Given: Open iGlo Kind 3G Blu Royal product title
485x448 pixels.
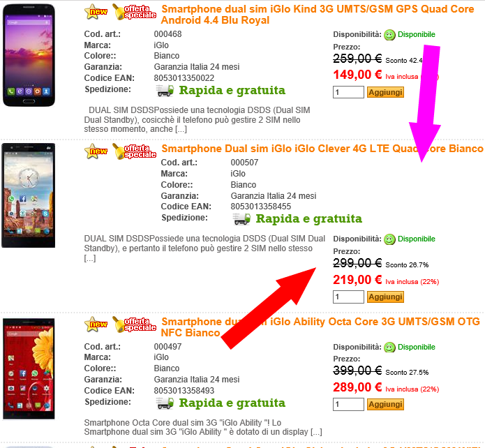Looking at the screenshot, I should tap(318, 15).
